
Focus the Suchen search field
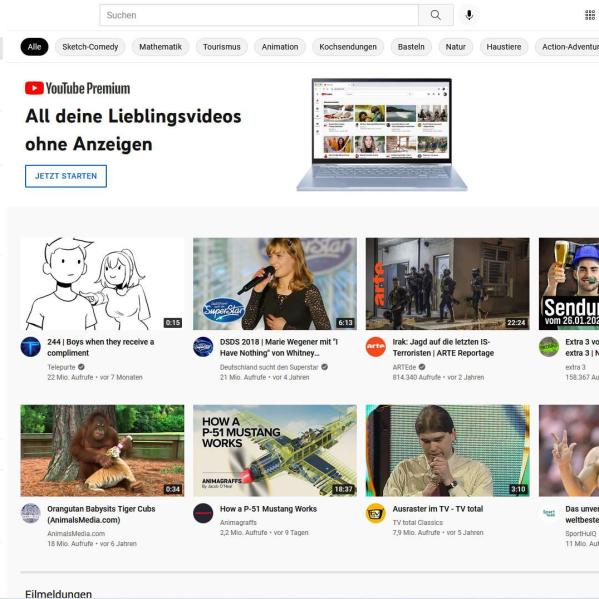coord(259,15)
